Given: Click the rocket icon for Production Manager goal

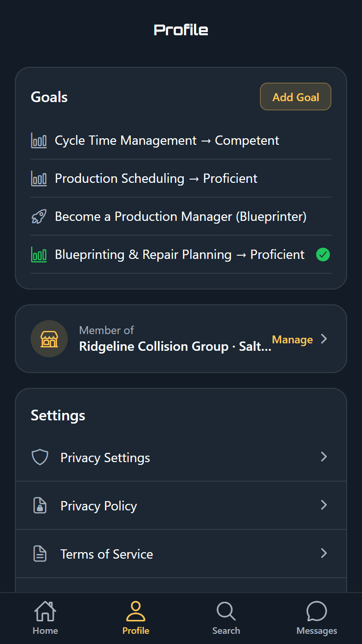Looking at the screenshot, I should (39, 216).
